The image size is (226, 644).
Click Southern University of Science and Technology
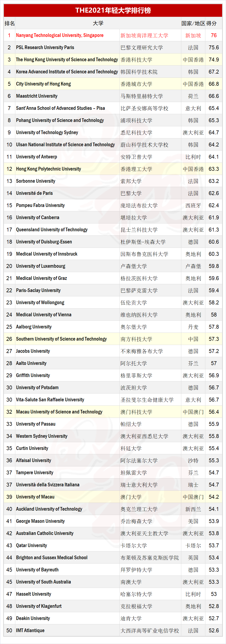tap(67, 339)
